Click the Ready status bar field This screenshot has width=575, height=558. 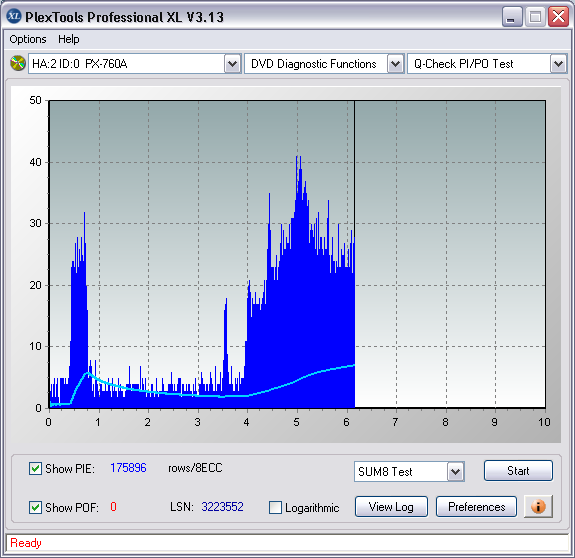tap(287, 543)
